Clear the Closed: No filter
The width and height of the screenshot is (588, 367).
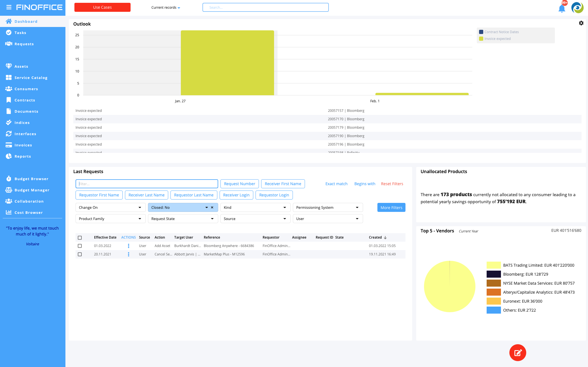[x=212, y=207]
